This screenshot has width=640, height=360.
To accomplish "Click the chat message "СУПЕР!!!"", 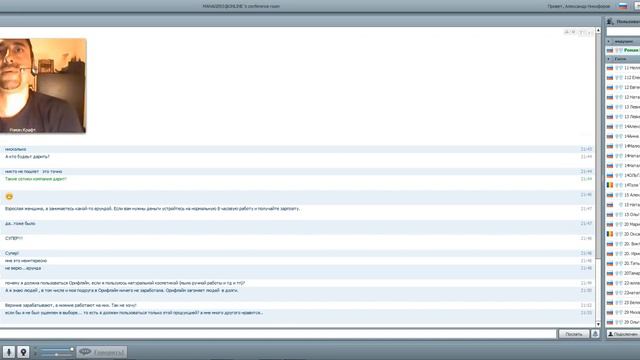I will click(x=14, y=238).
